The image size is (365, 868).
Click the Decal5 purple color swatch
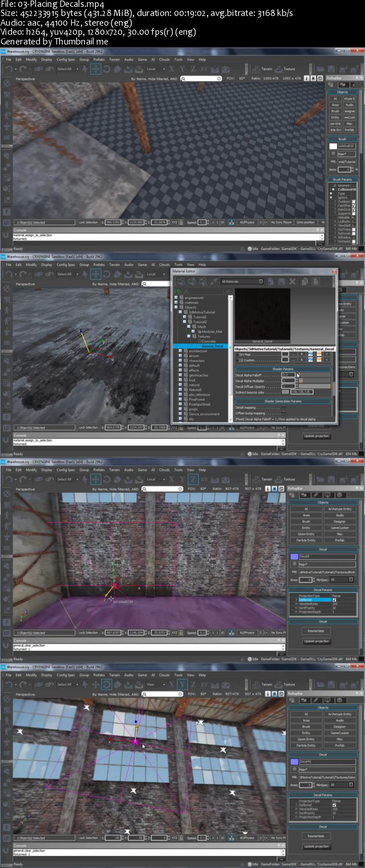click(294, 556)
